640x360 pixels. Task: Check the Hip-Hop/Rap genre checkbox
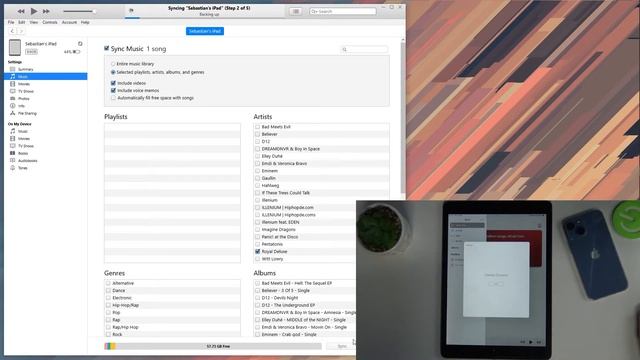108,305
